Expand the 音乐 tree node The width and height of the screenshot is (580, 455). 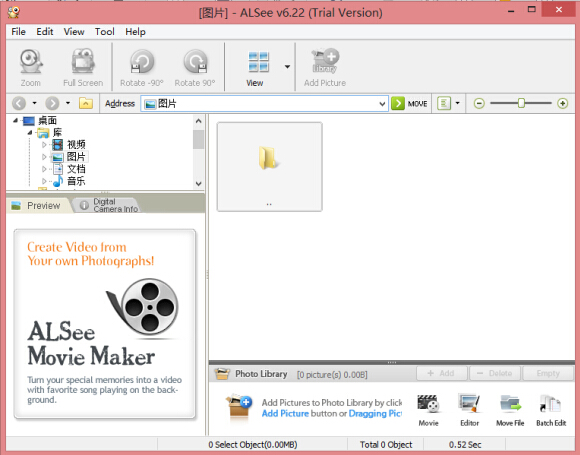click(x=44, y=181)
